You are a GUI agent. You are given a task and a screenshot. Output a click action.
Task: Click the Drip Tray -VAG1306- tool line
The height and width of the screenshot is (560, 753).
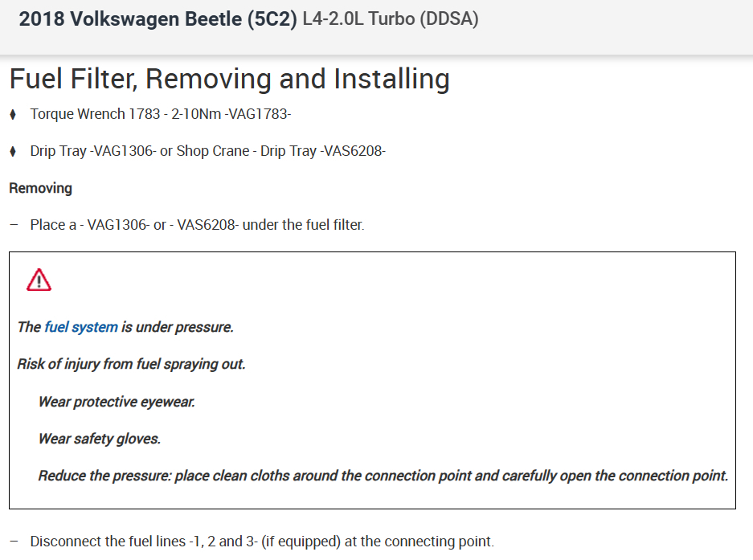click(x=92, y=151)
